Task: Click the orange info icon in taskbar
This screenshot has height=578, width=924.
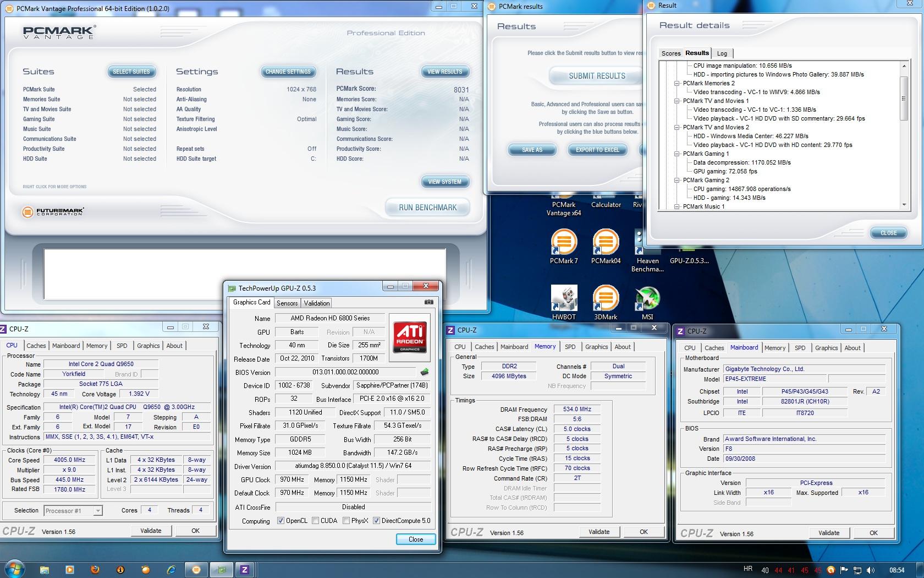Action: pyautogui.click(x=120, y=570)
